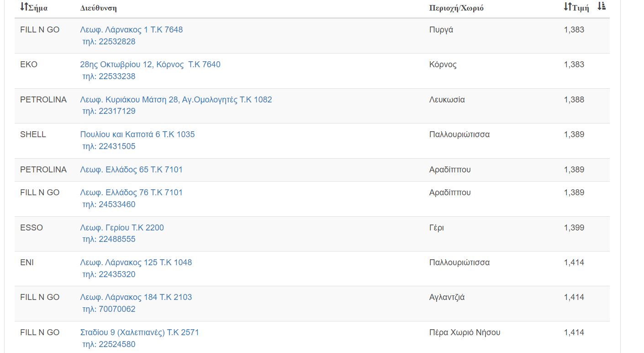This screenshot has height=353, width=644.
Task: Click the Γέρι area cell
Action: click(437, 228)
